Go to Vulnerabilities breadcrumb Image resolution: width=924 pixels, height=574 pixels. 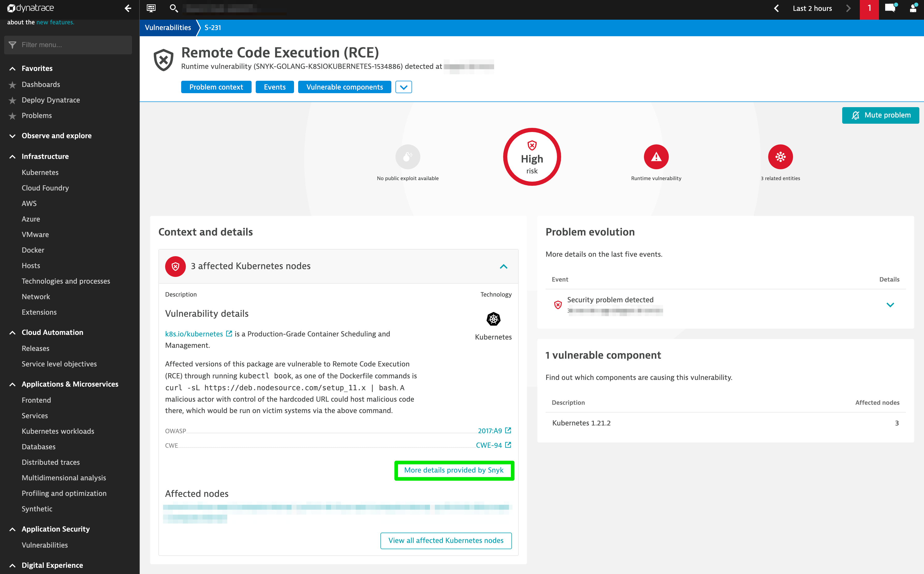[x=168, y=28]
